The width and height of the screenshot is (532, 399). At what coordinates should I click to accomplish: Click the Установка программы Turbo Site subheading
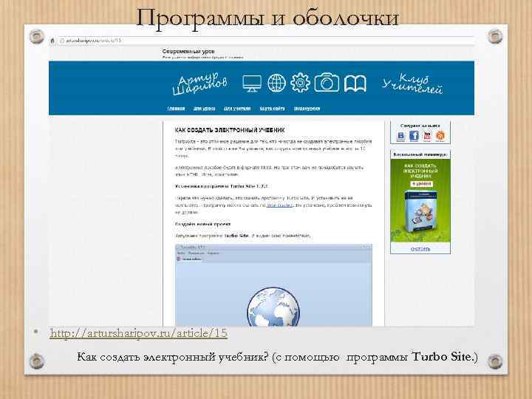pos(221,186)
